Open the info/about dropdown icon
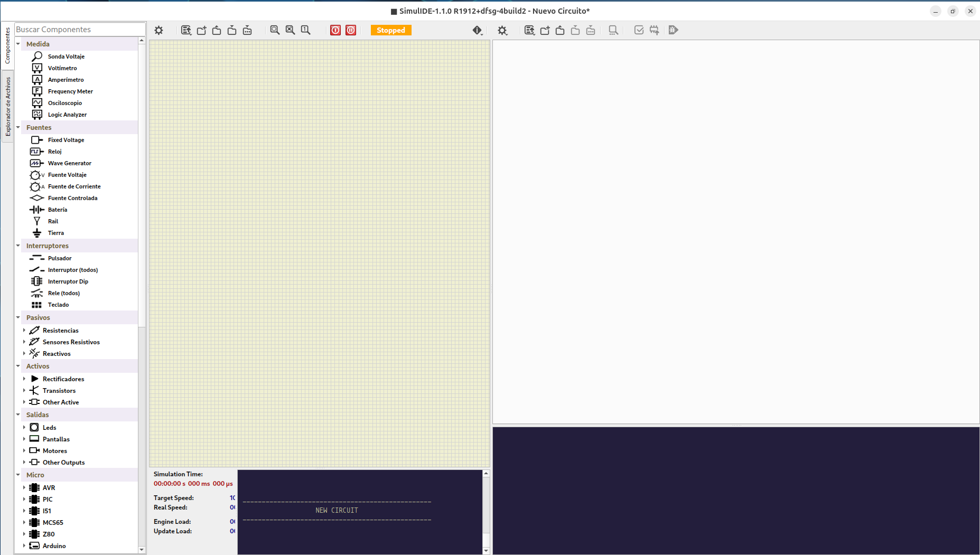Viewport: 980px width, 555px height. point(478,30)
